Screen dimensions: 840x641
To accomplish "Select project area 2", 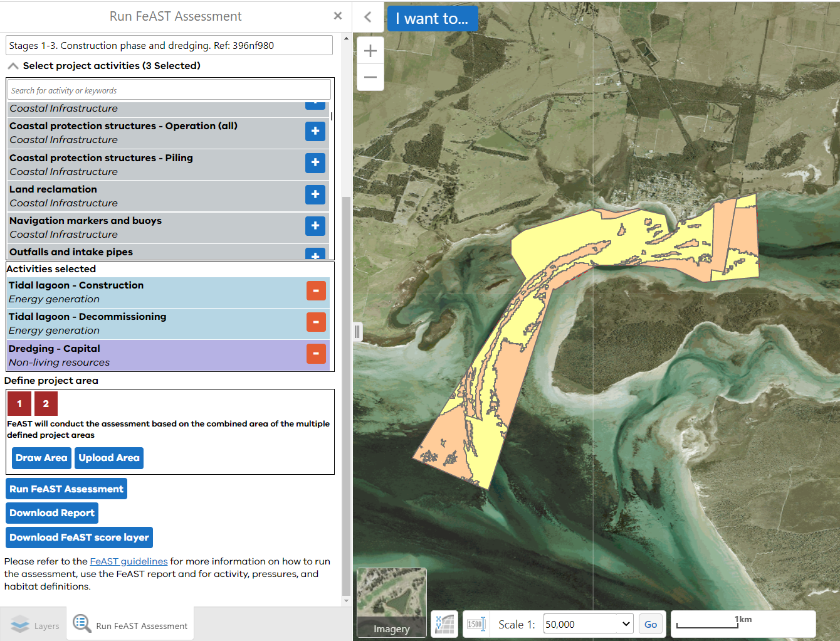I will (x=46, y=403).
